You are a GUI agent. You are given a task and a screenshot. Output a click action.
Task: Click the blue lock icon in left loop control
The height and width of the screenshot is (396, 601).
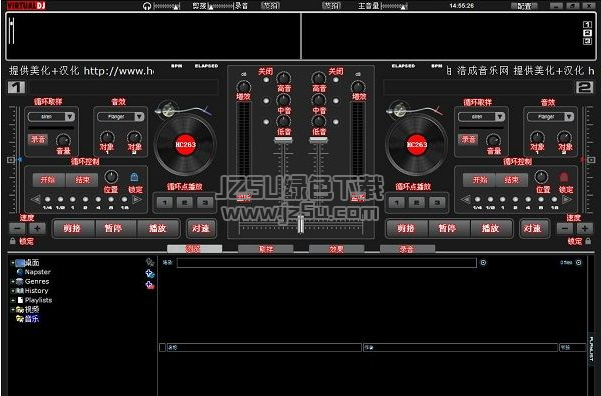(x=134, y=177)
